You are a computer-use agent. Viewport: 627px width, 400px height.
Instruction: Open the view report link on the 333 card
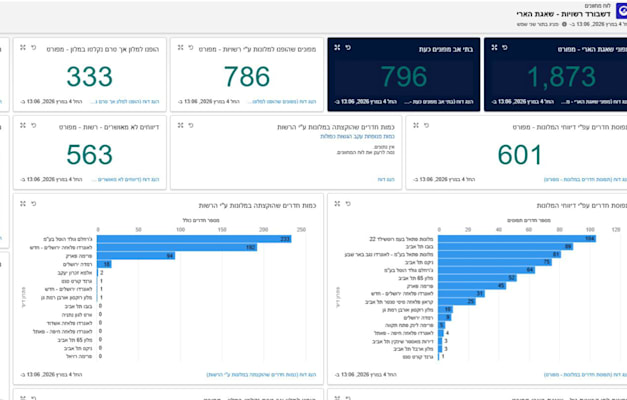(126, 102)
